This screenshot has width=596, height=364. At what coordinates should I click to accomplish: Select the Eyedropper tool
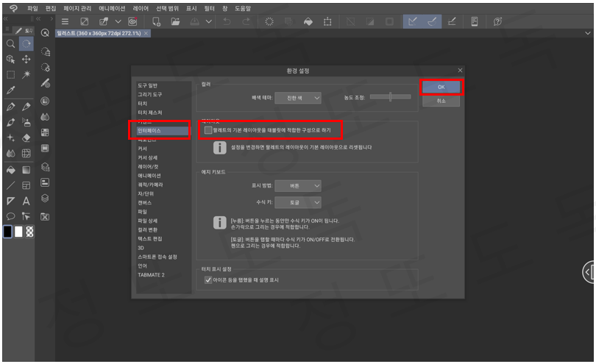click(10, 90)
